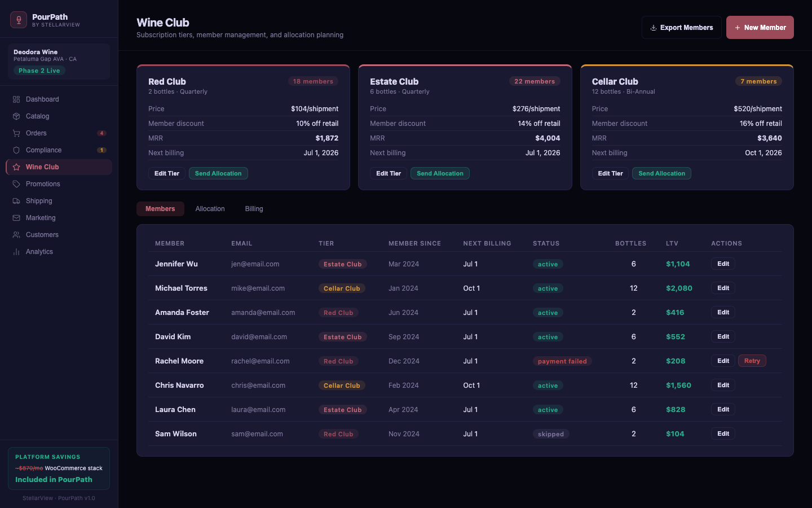
Task: Click the Compliance shield icon
Action: [x=16, y=150]
